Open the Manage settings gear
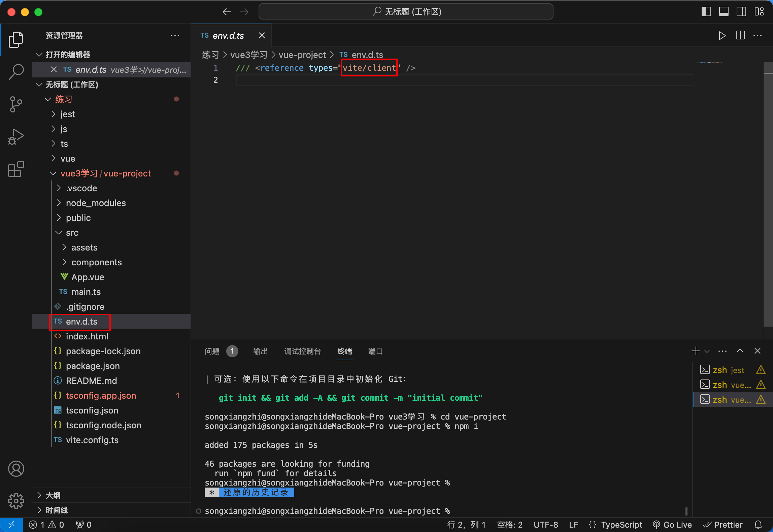 click(16, 501)
